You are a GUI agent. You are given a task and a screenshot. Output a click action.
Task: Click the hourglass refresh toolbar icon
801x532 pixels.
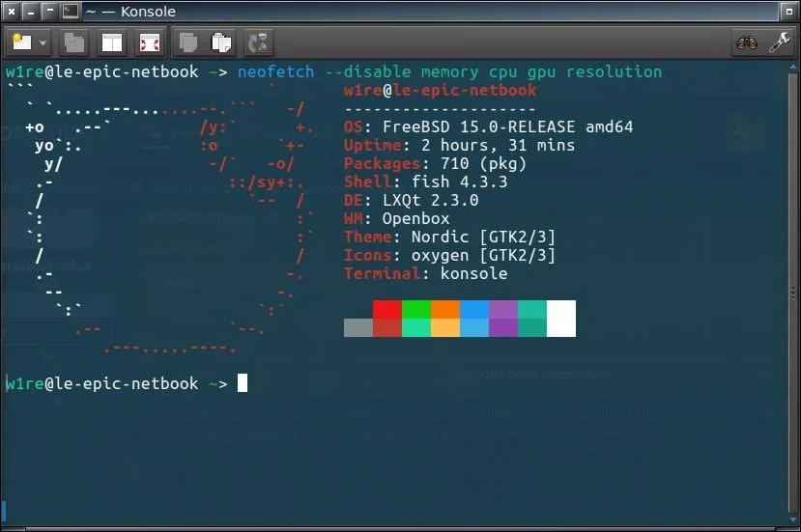pyautogui.click(x=259, y=42)
